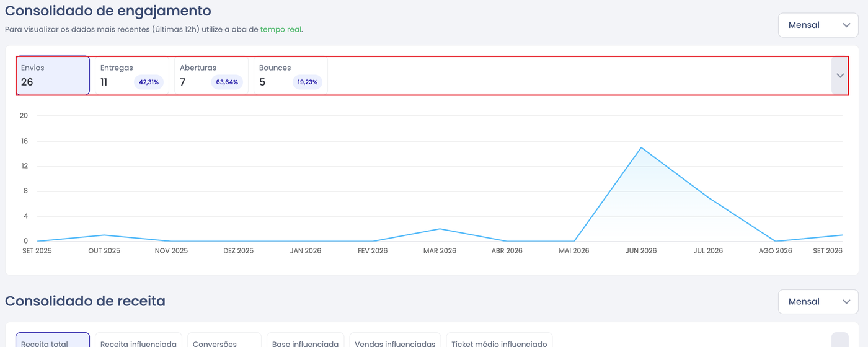Expand the engagement metrics chevron
Screen dimensions: 868x347
[x=840, y=76]
